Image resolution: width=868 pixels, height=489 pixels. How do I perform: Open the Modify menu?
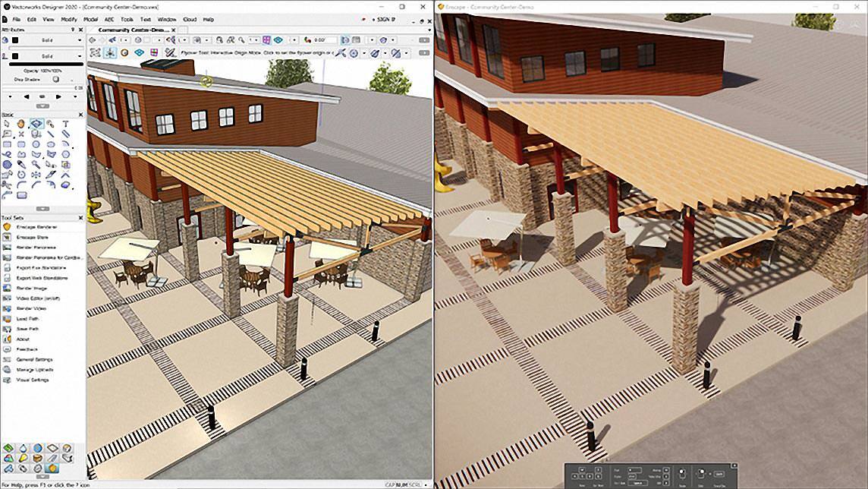pyautogui.click(x=68, y=20)
